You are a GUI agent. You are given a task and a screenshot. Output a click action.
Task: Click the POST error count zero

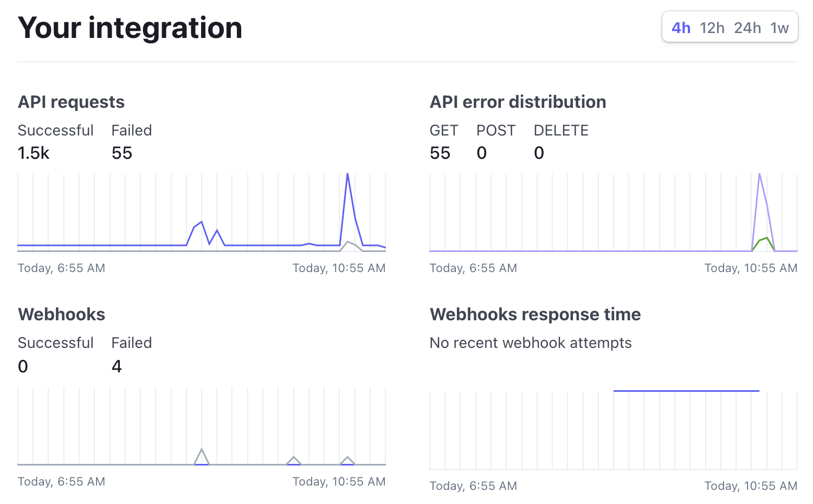(481, 153)
